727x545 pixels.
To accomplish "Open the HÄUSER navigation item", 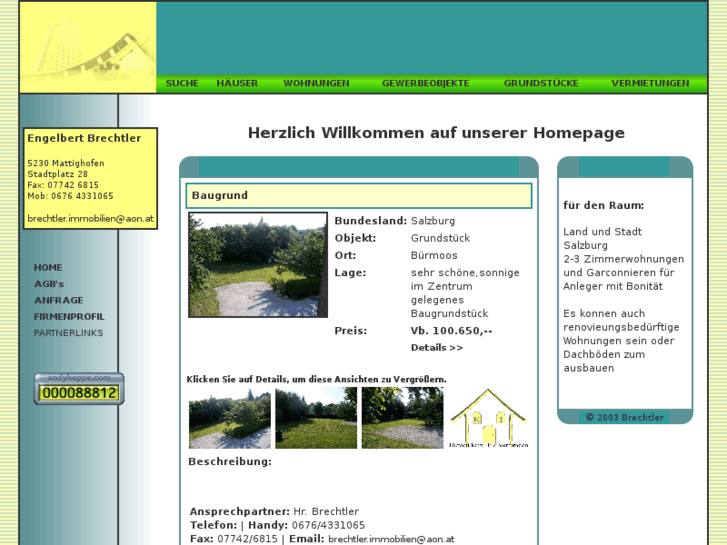I will [x=237, y=83].
